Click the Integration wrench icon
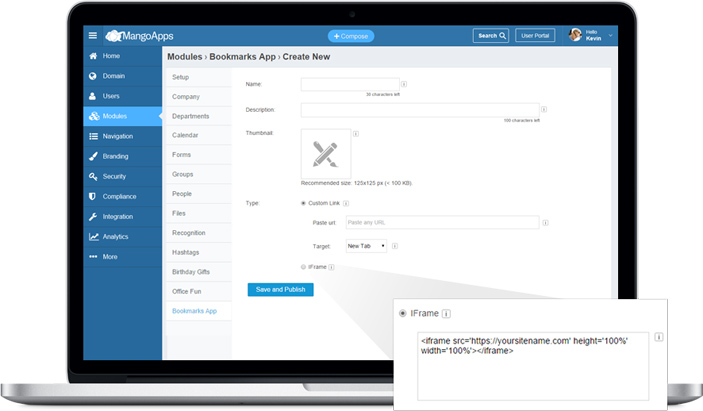The height and width of the screenshot is (411, 703). tap(93, 216)
